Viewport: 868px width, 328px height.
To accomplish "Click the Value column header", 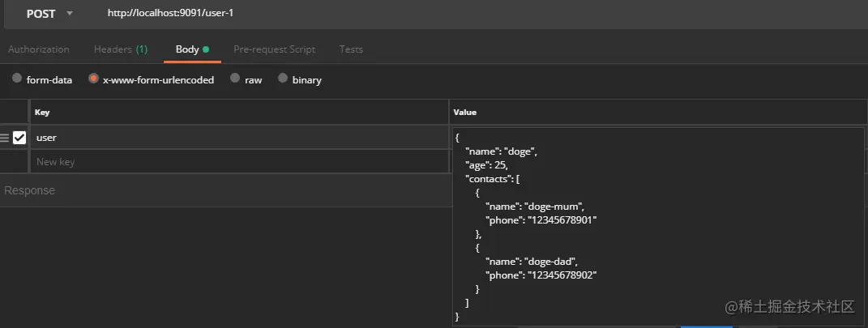I will tap(465, 113).
